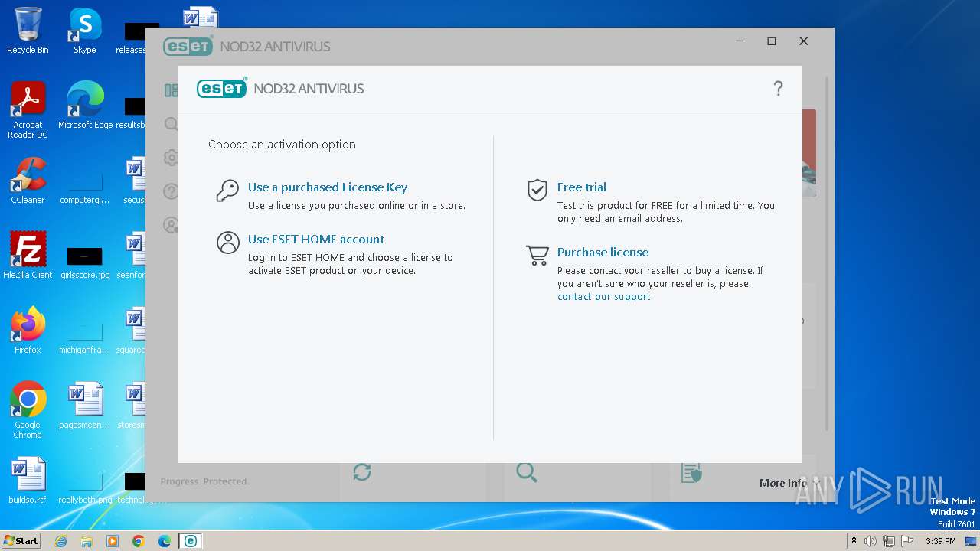980x551 pixels.
Task: Start the Free trial option
Action: coord(581,187)
